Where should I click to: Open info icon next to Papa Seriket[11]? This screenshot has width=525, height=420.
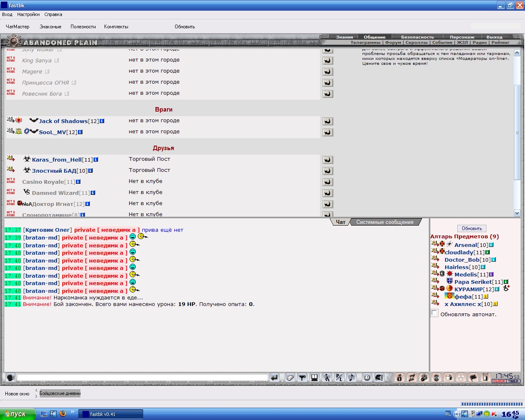click(506, 282)
